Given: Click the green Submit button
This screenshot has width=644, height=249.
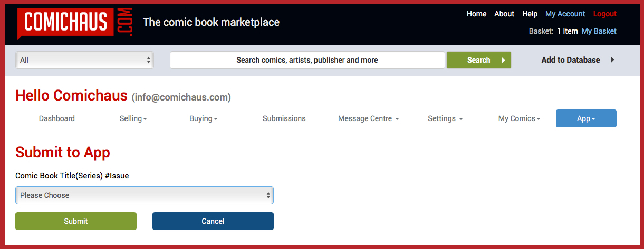Looking at the screenshot, I should (76, 221).
